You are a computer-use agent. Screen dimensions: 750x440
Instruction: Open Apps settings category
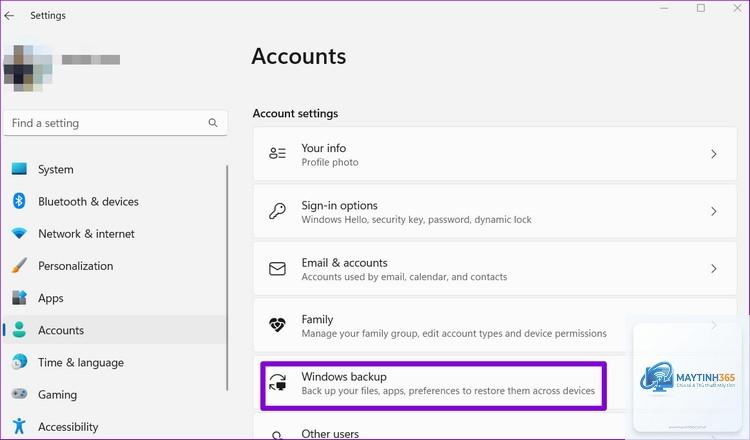[115, 298]
